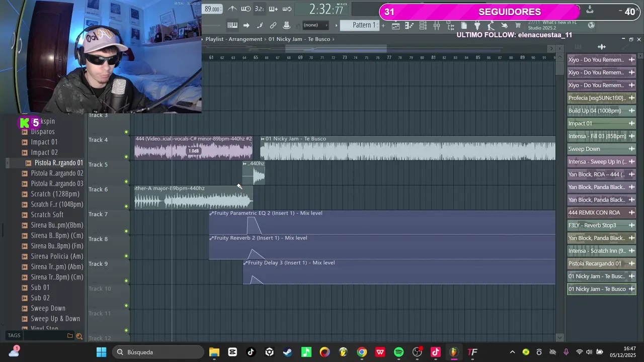Open the Mixer view icon
Screen dimensions: 644x362
pyautogui.click(x=436, y=26)
